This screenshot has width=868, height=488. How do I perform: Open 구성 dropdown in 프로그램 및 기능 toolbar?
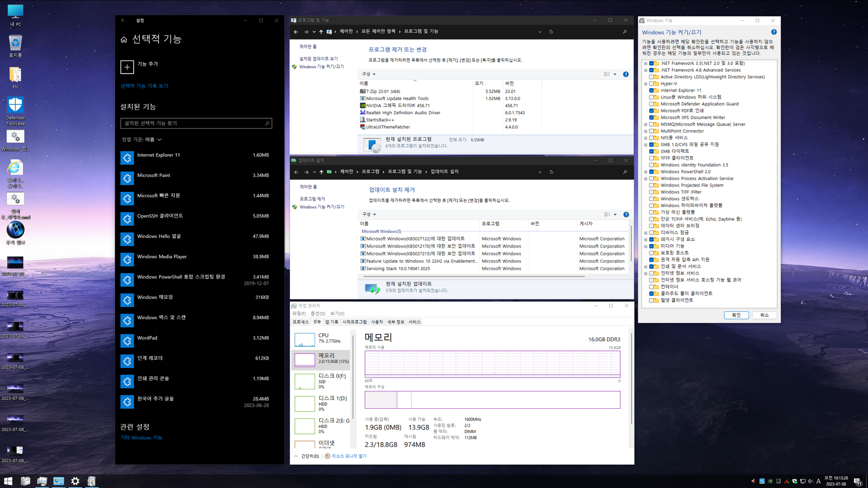[368, 74]
